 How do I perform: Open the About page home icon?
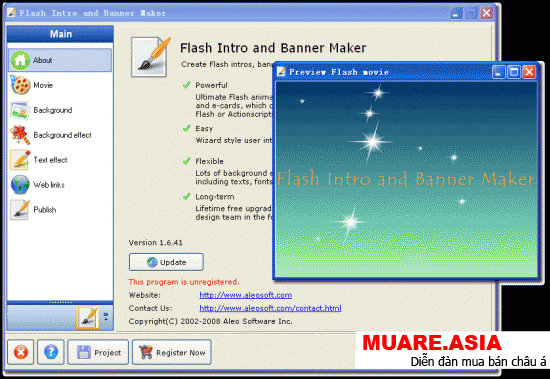(20, 60)
